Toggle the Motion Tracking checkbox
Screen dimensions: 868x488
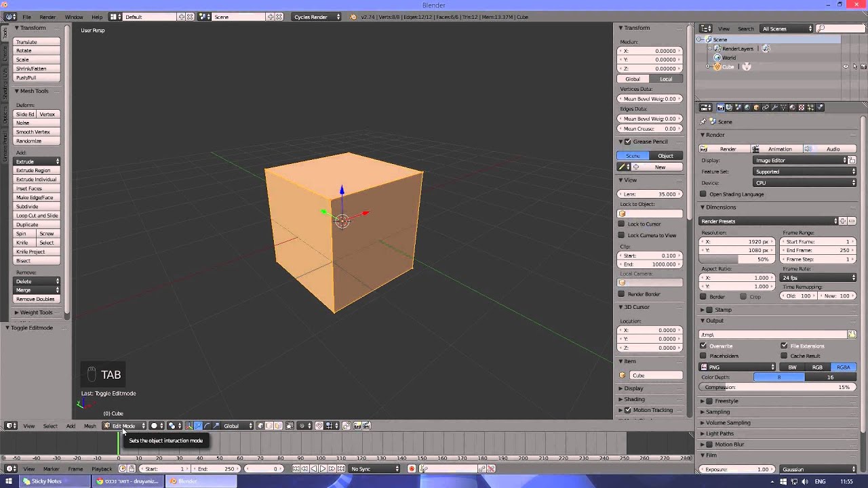[627, 410]
